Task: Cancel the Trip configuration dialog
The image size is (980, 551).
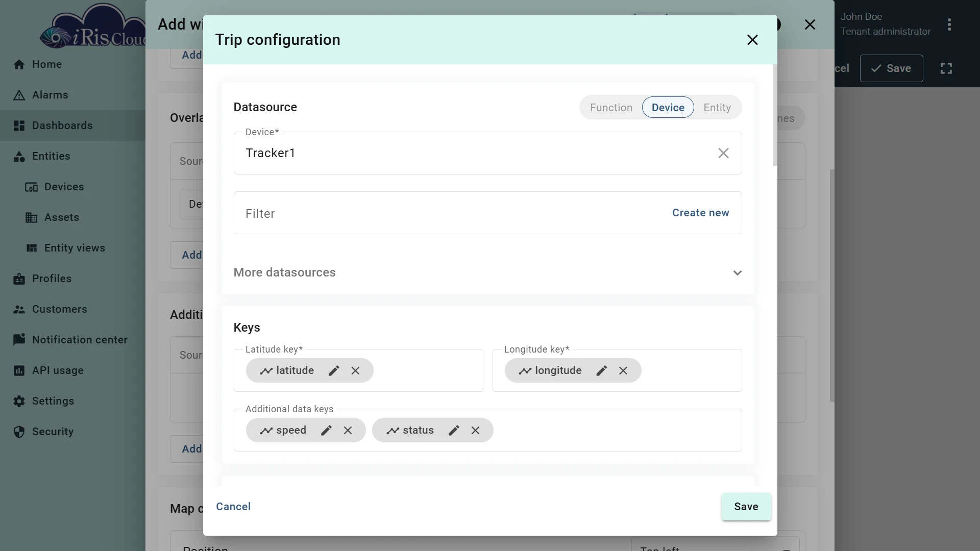Action: pos(233,507)
